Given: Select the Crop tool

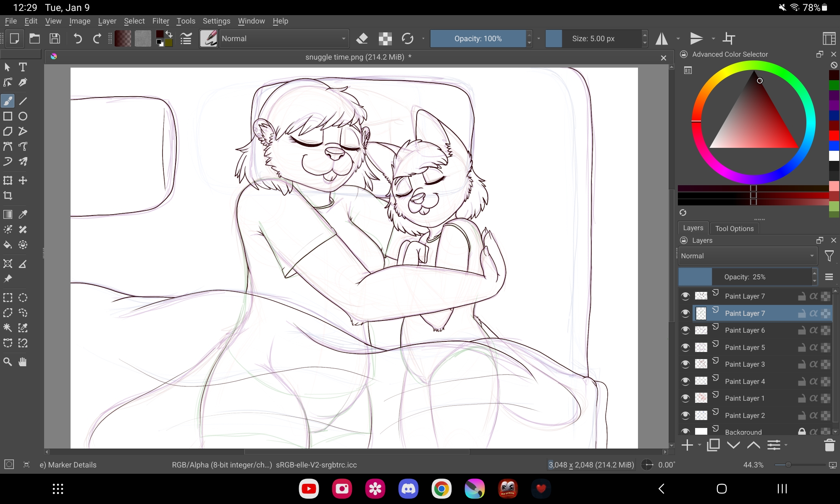Looking at the screenshot, I should click(8, 196).
